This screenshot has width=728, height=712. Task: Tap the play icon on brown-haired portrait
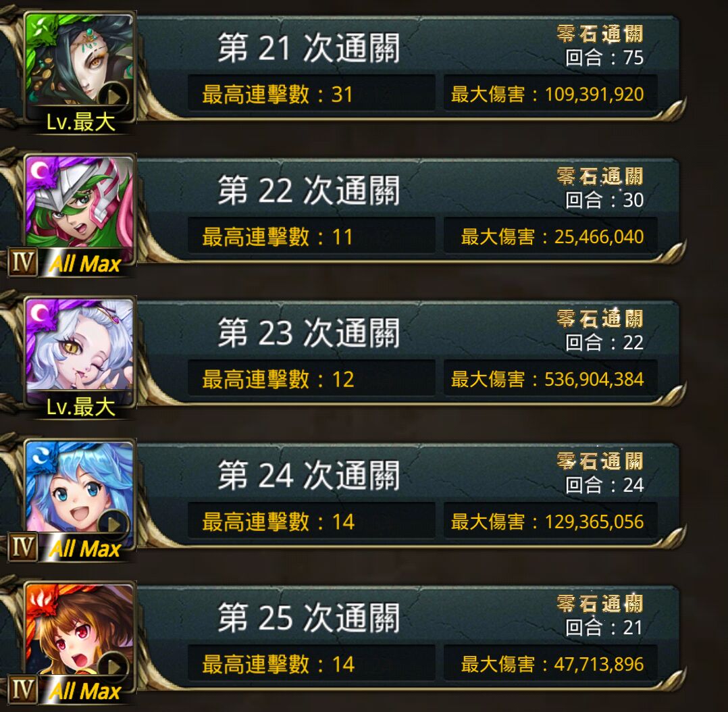click(x=113, y=667)
